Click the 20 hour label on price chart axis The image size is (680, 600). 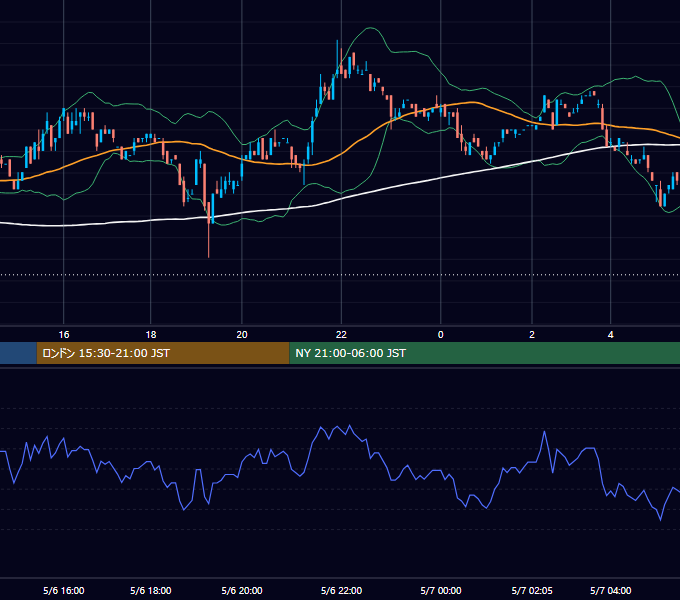242,335
